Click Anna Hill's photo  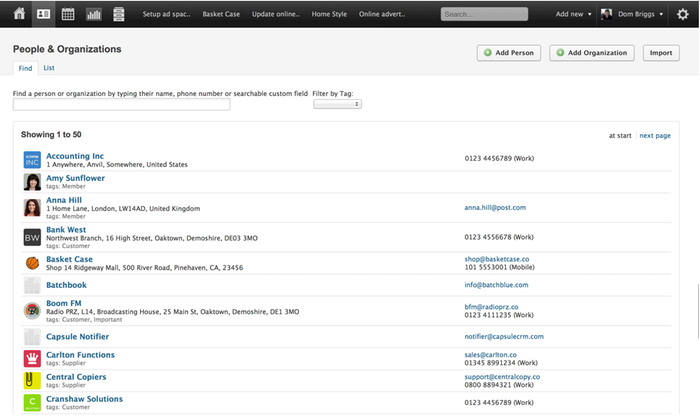click(x=32, y=207)
